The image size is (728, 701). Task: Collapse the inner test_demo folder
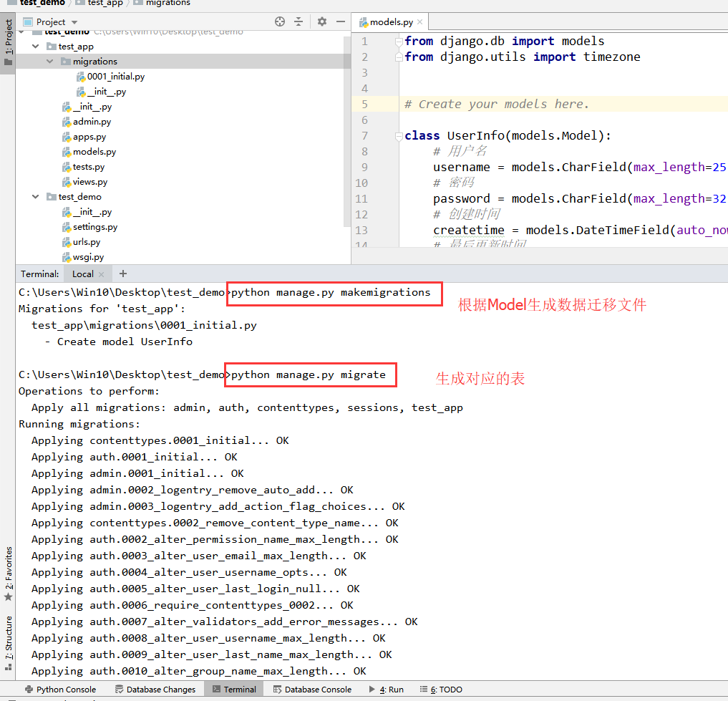point(36,197)
